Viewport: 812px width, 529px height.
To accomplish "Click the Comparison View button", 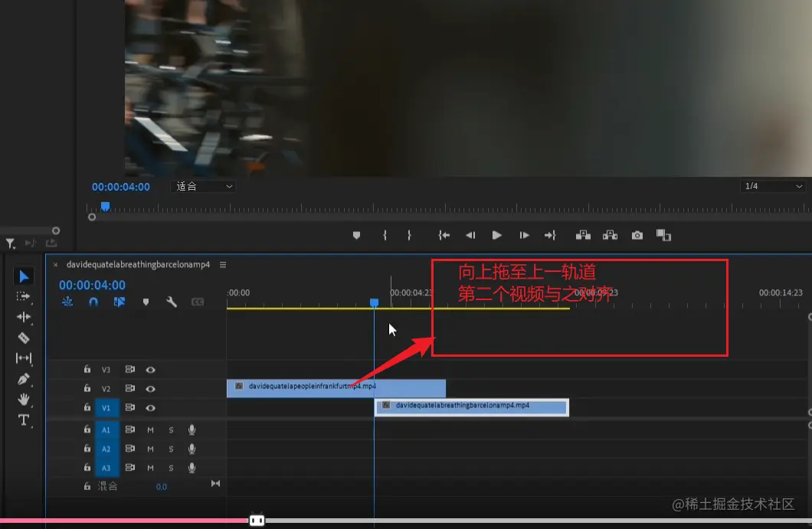I will [x=663, y=236].
